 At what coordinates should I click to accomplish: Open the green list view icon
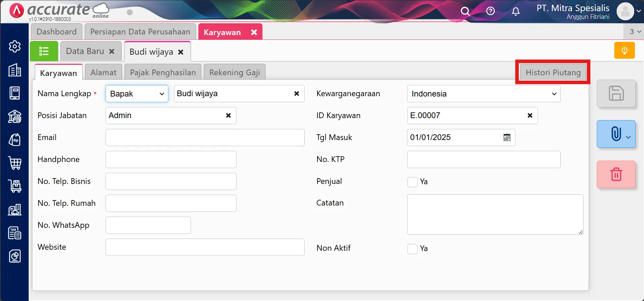pyautogui.click(x=44, y=51)
